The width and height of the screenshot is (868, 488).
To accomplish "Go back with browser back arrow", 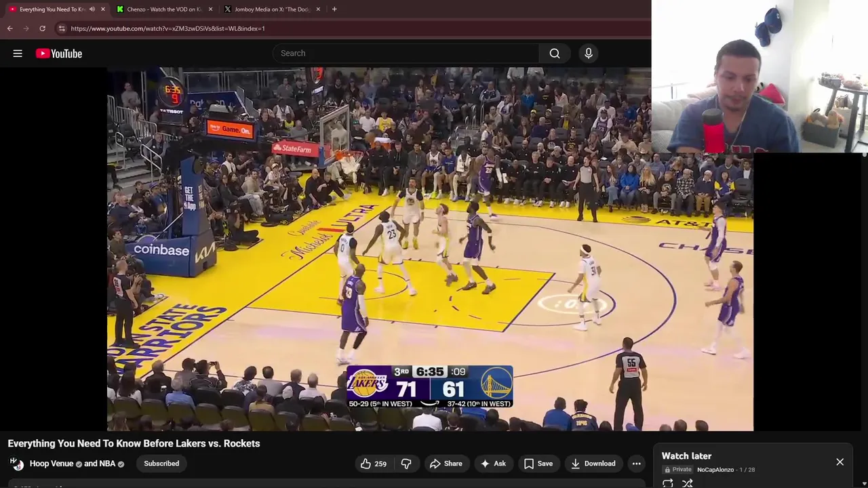I will [x=9, y=28].
